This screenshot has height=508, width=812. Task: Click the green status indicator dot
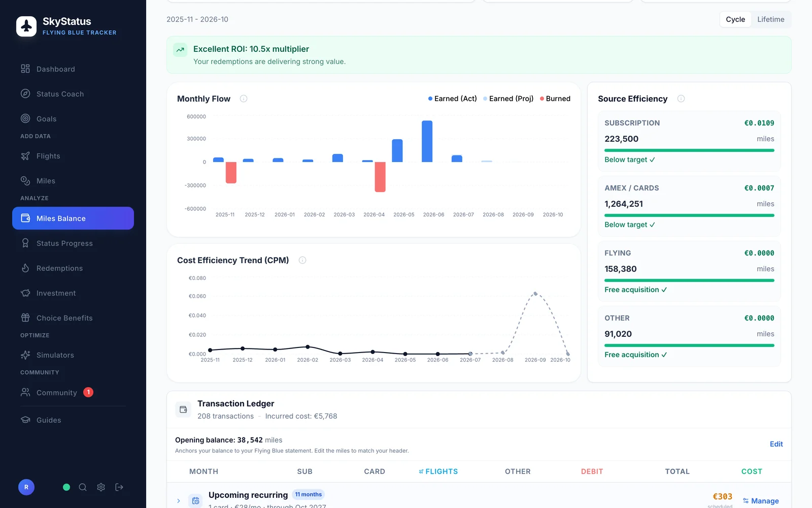pyautogui.click(x=66, y=487)
